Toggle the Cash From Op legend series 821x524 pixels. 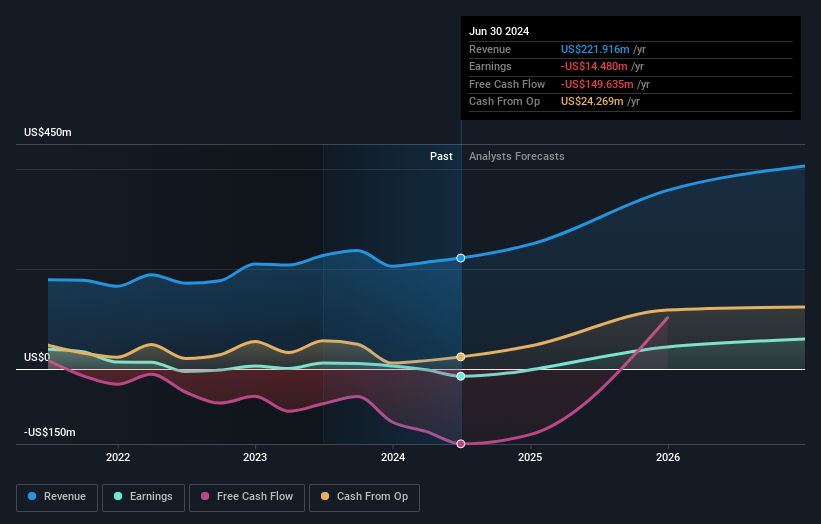coord(364,497)
